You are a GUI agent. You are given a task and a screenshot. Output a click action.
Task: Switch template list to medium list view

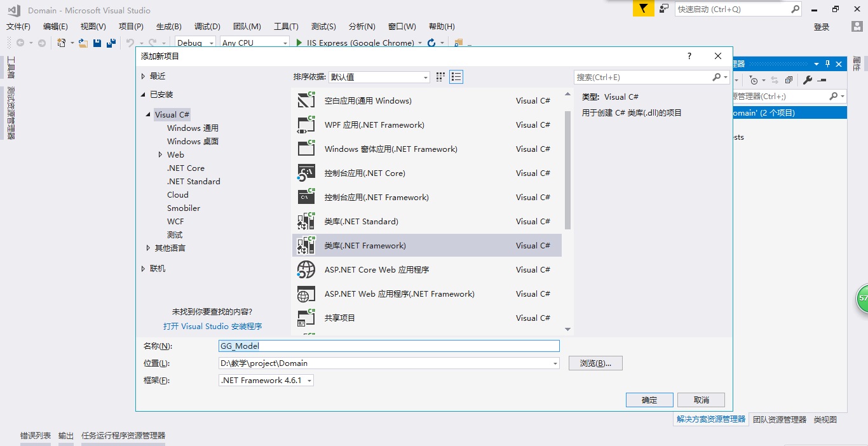(456, 77)
